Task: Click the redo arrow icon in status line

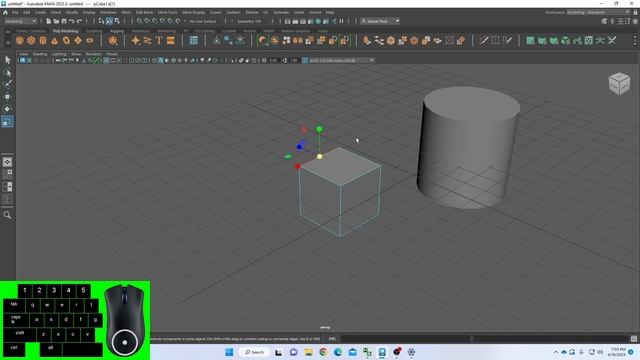Action: click(x=80, y=21)
